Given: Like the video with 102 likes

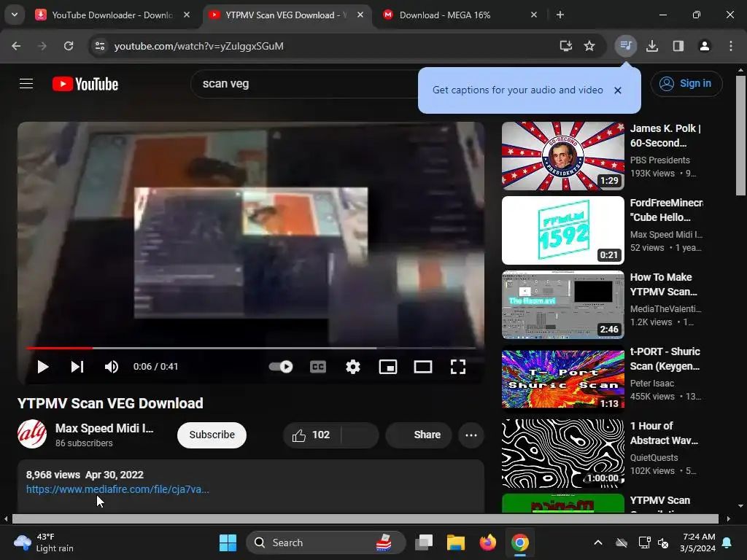Looking at the screenshot, I should click(312, 435).
